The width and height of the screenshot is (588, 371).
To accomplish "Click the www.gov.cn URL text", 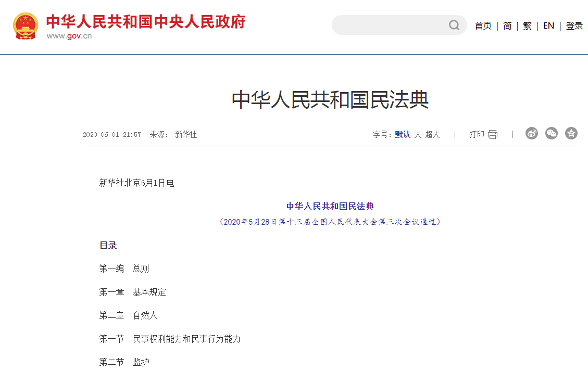I will 69,36.
